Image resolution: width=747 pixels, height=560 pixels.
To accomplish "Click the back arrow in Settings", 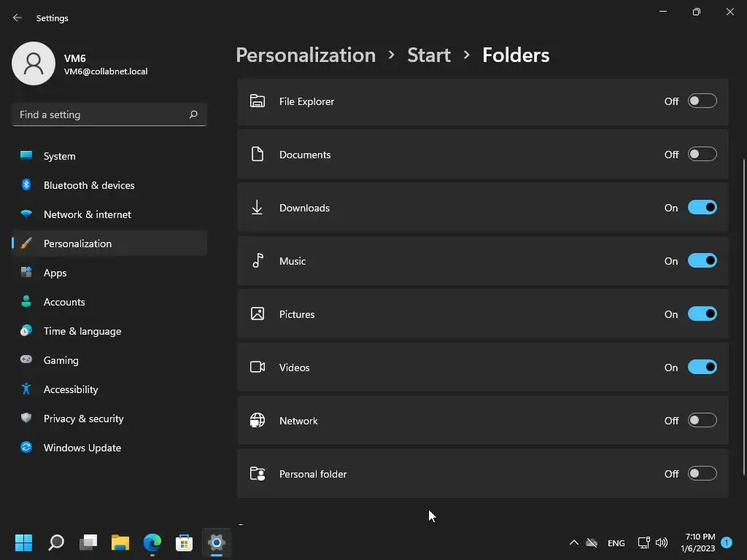I will tap(18, 18).
